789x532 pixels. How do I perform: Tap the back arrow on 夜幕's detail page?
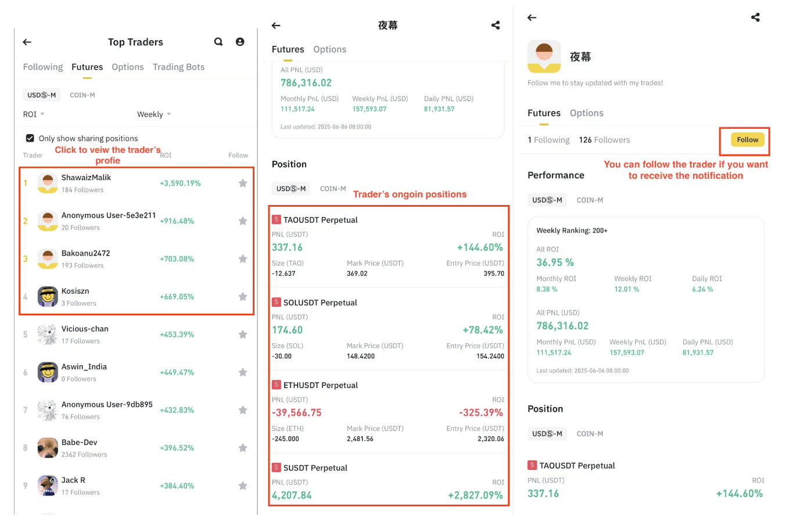(532, 18)
